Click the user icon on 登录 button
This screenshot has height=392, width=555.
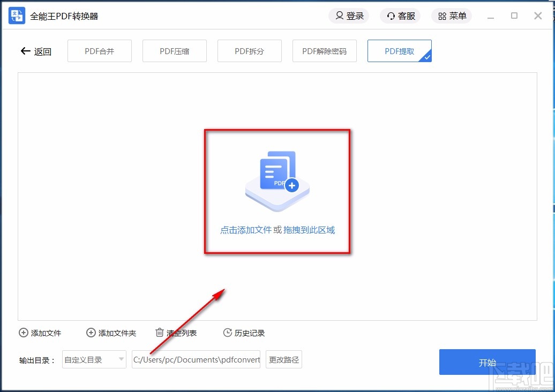click(340, 16)
